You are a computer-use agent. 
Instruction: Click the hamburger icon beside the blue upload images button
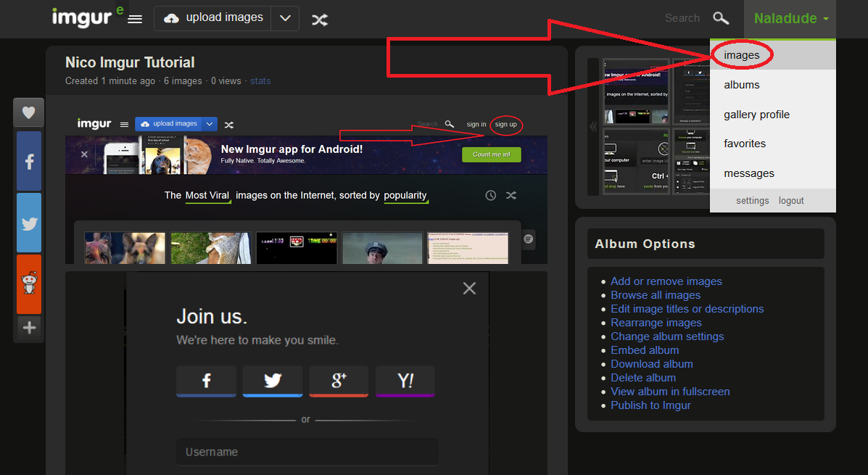click(124, 125)
